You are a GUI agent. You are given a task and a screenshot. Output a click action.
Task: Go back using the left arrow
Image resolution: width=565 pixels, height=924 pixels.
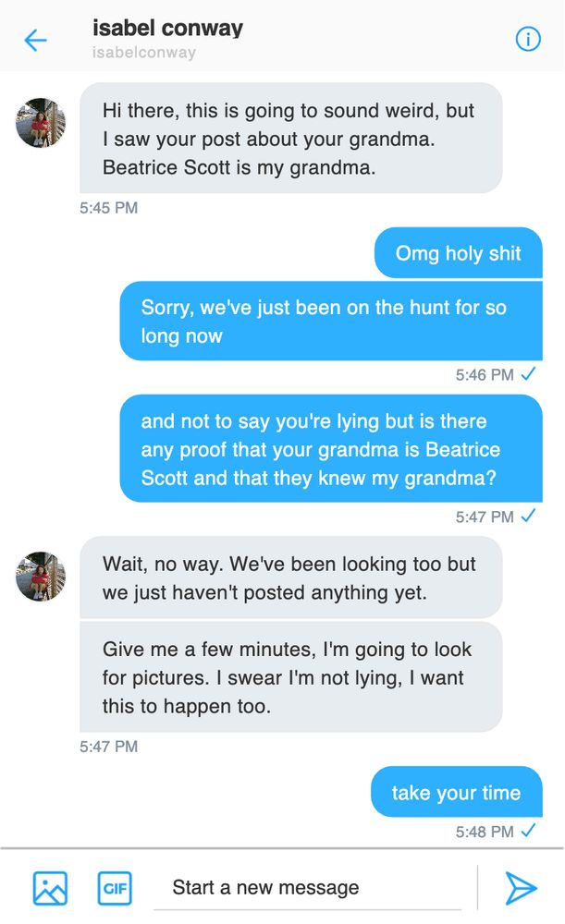pos(35,40)
